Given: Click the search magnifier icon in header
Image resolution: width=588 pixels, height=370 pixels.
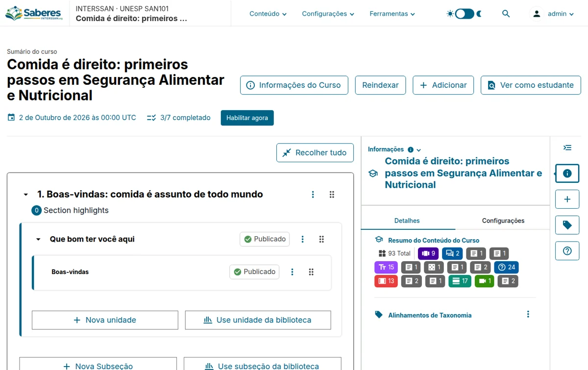Looking at the screenshot, I should click(506, 14).
